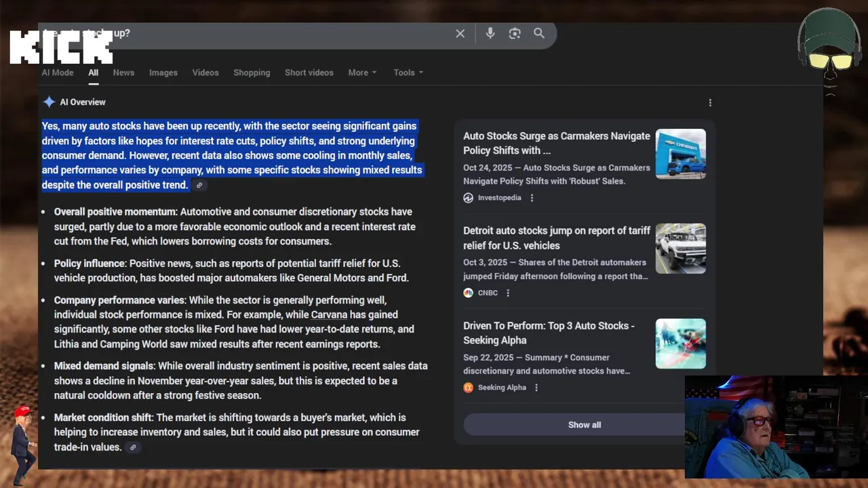Select the All results tab
This screenshot has width=868, height=488.
[x=93, y=73]
